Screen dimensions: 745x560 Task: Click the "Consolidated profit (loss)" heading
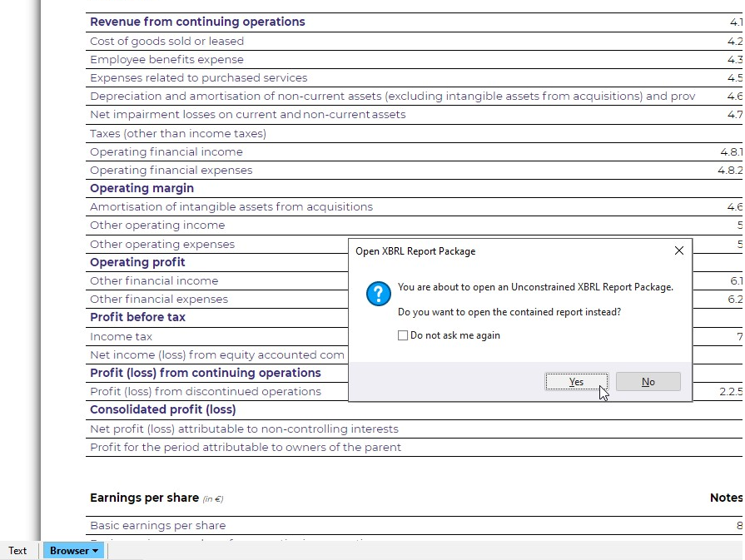click(x=162, y=409)
